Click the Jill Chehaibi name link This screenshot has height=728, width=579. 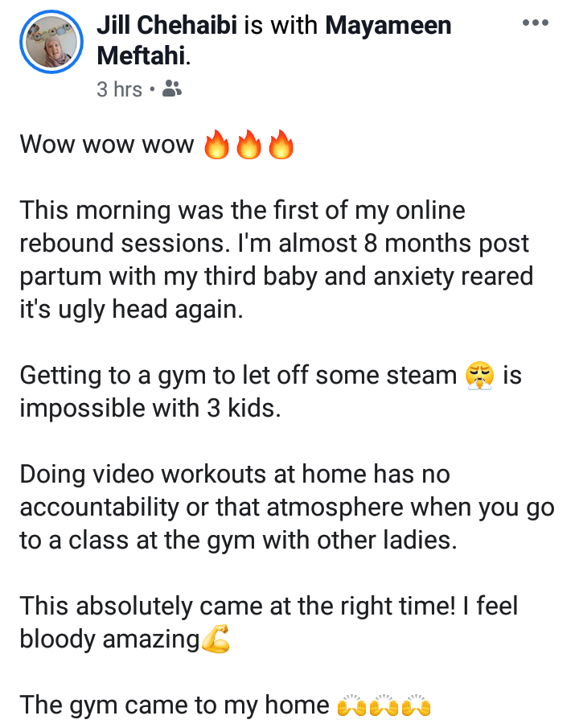[166, 25]
